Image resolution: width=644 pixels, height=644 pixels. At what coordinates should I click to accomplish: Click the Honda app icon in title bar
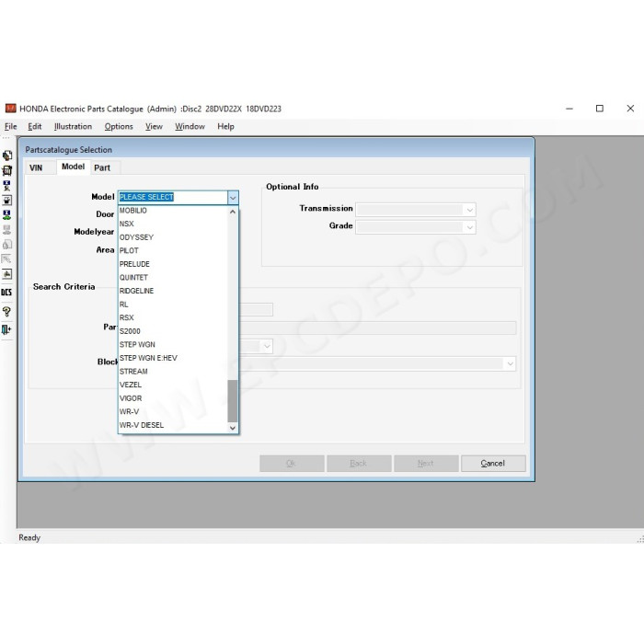pos(10,109)
